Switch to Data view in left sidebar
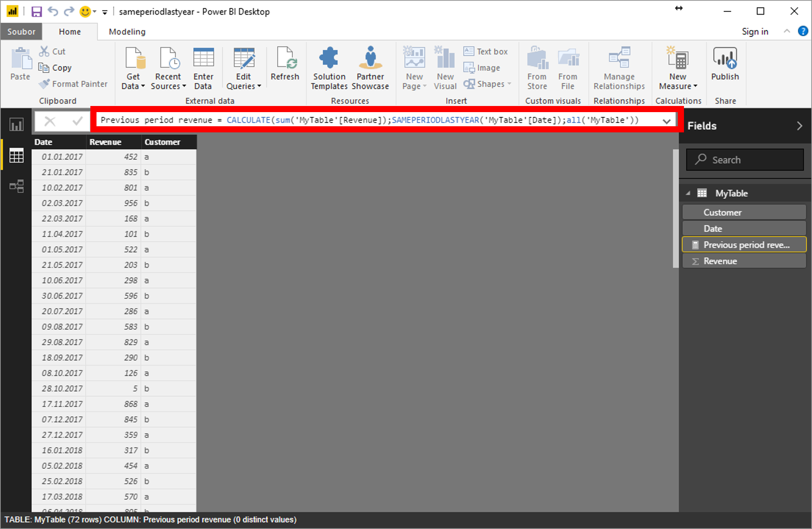 (x=16, y=155)
